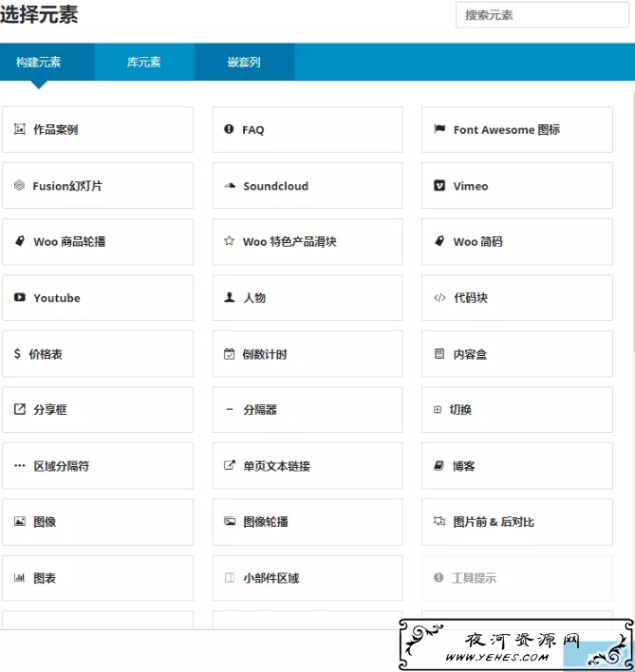Screen dimensions: 635x672
Task: Click the Woo 商品轮播 tag icon
Action: (x=20, y=241)
